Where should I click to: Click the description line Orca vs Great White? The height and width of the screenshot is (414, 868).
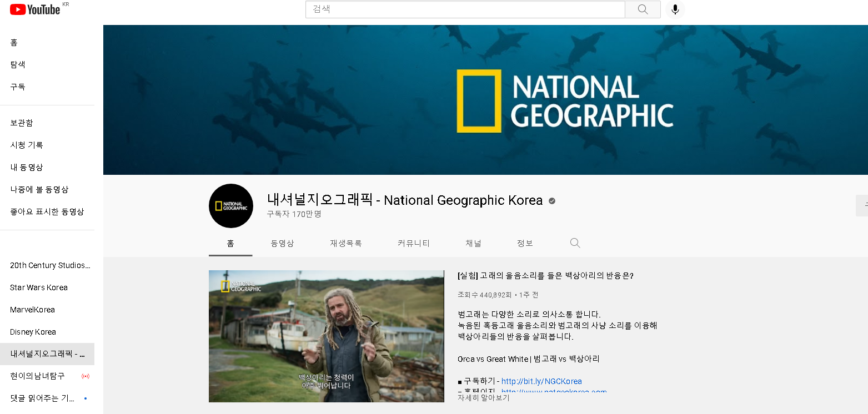[529, 359]
